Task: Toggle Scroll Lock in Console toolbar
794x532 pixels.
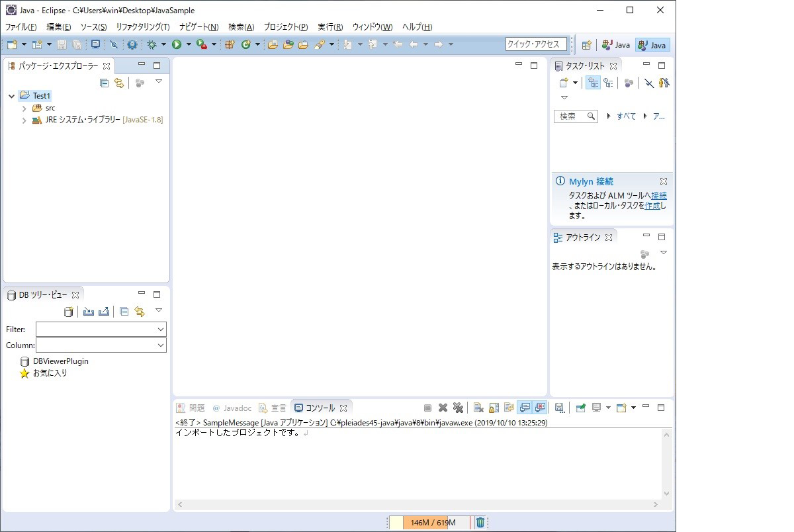Action: [494, 408]
